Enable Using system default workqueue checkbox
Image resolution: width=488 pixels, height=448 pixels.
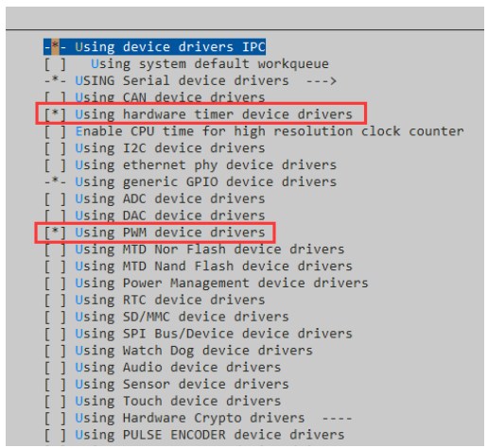(186, 64)
